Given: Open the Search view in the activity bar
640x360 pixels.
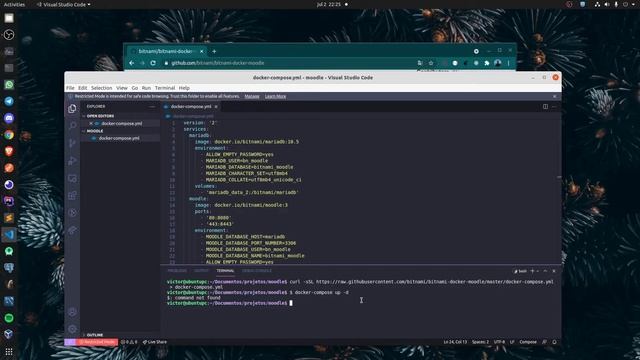Looking at the screenshot, I should (x=72, y=126).
